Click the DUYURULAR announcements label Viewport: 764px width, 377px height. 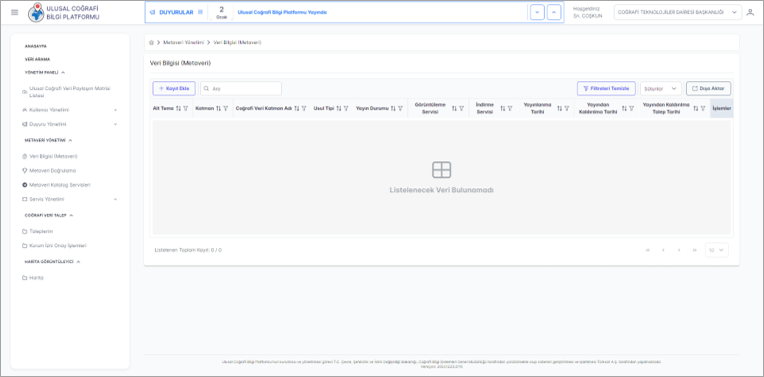[176, 12]
